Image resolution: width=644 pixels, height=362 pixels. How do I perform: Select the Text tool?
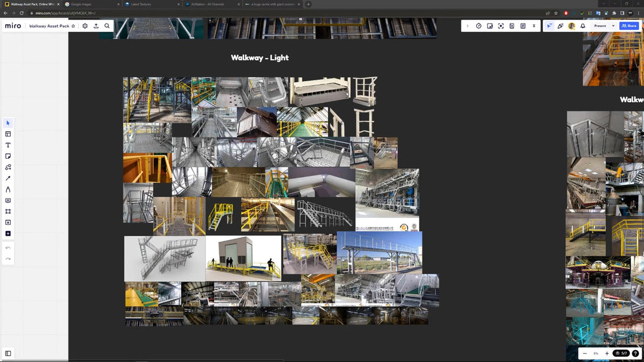click(8, 145)
